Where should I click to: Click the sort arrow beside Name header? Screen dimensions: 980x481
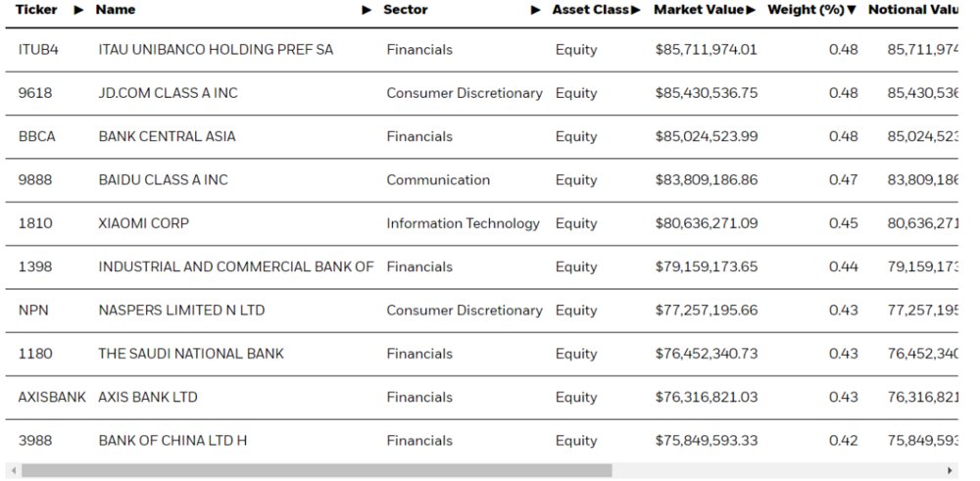click(367, 10)
